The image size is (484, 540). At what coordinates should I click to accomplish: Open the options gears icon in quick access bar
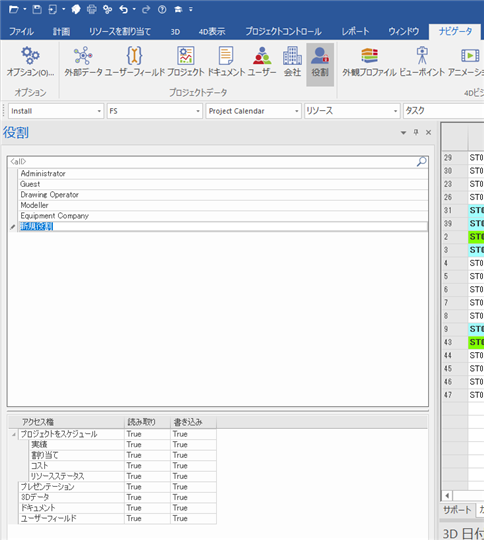click(107, 9)
